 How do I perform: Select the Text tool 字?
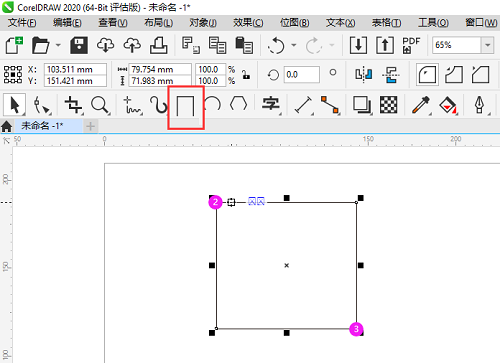(x=271, y=105)
